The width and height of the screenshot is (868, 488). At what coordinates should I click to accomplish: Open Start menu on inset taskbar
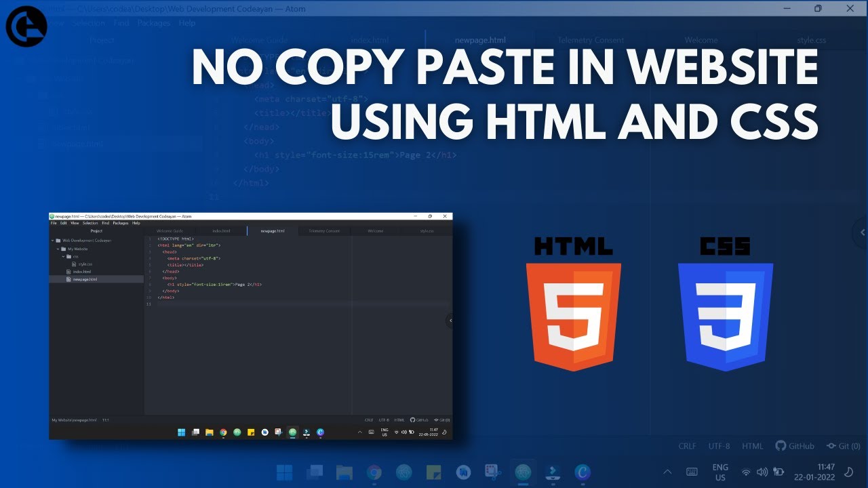181,432
